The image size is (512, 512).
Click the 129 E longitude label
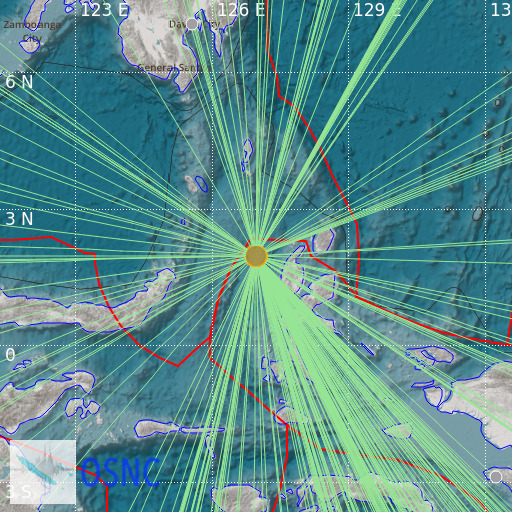pyautogui.click(x=377, y=10)
